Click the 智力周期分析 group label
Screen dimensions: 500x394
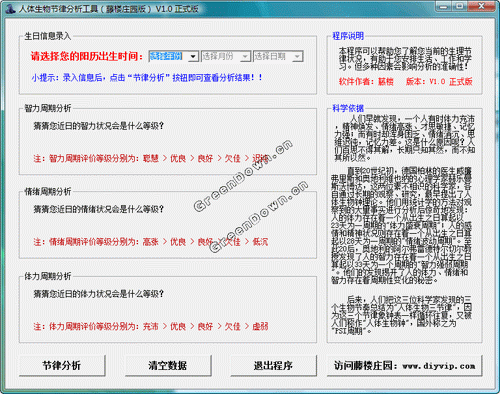pyautogui.click(x=48, y=108)
